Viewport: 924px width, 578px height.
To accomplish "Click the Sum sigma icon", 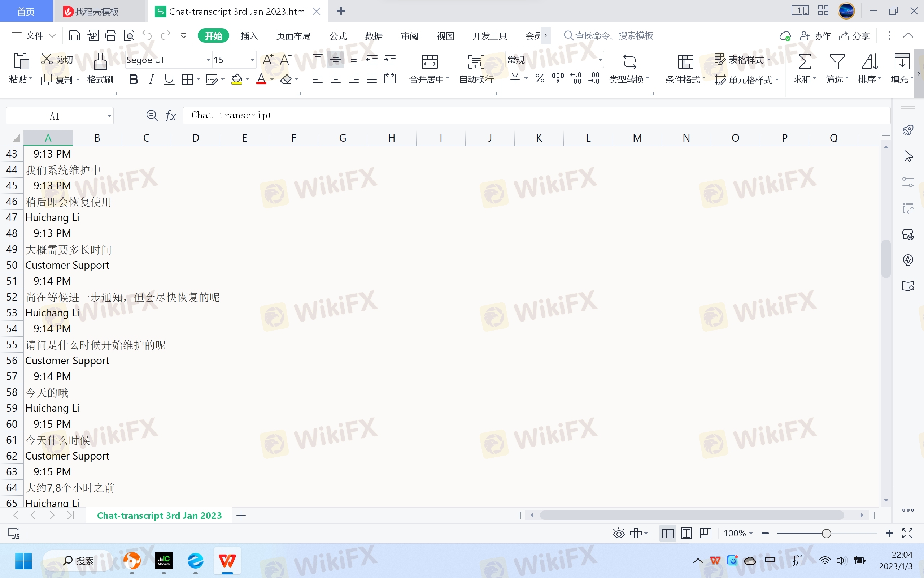I will tap(805, 61).
